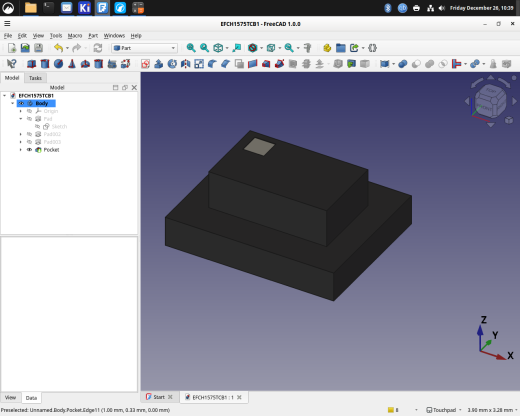Open the View menu
This screenshot has height=416, width=520.
(38, 36)
